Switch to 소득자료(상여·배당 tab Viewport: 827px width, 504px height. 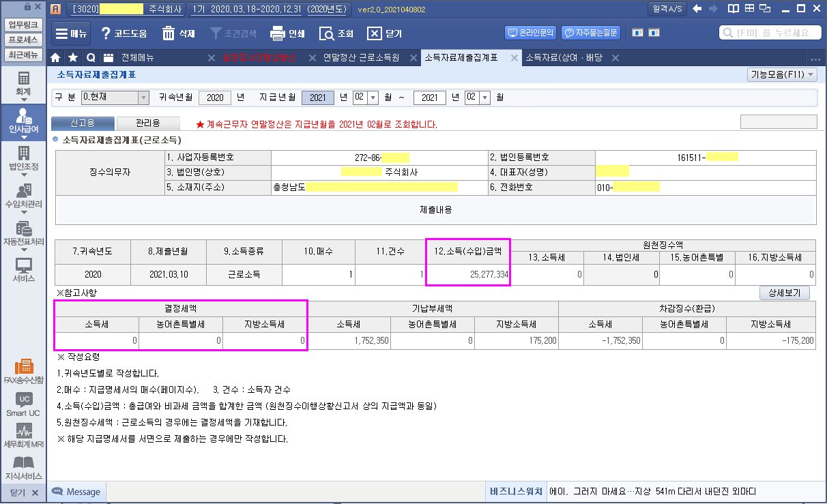click(x=564, y=58)
